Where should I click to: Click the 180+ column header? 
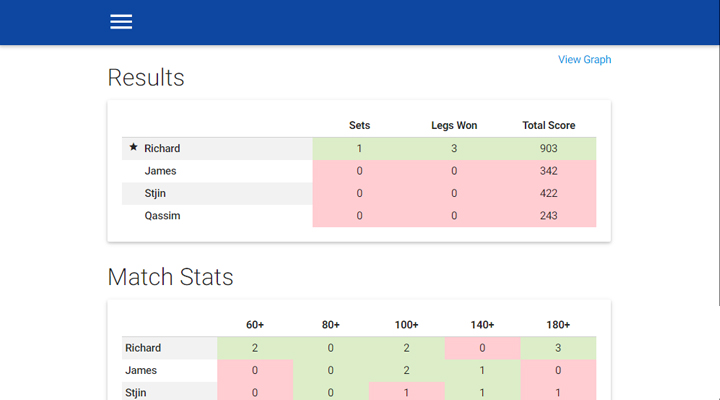(558, 325)
